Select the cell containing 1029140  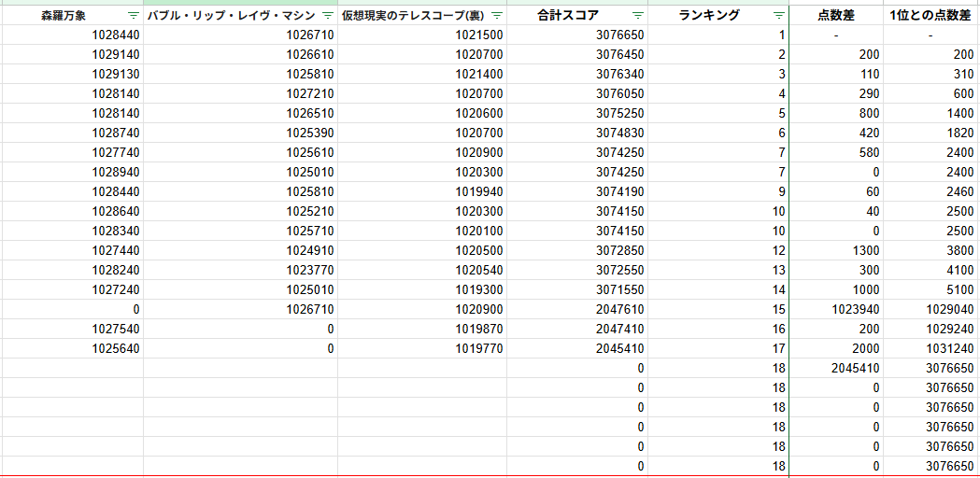72,54
